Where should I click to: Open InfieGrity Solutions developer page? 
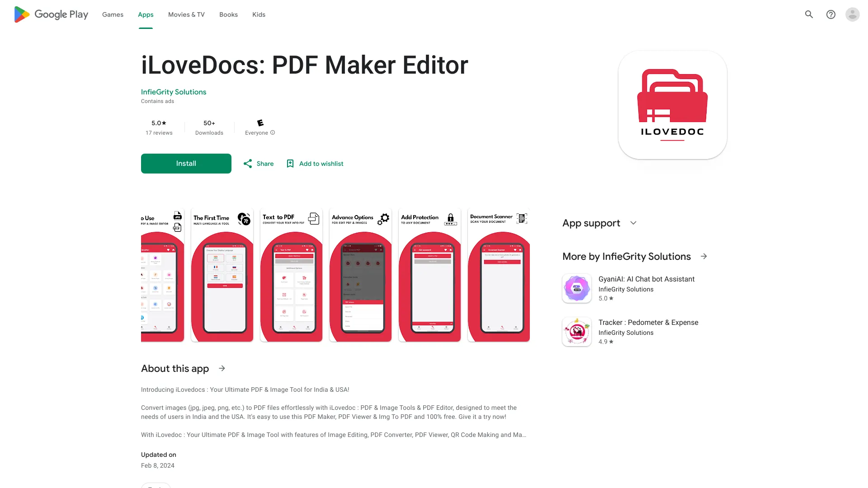[174, 92]
